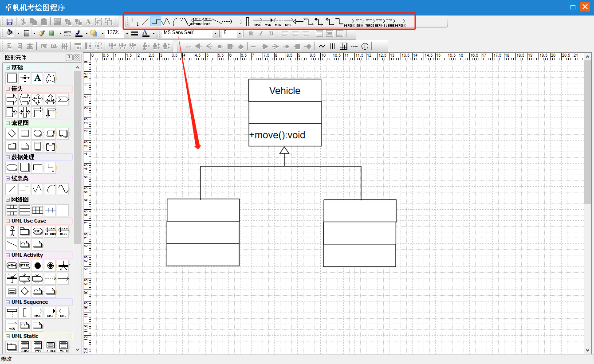Image resolution: width=594 pixels, height=364 pixels.
Task: Collapse the UML Use Case section
Action: (x=8, y=221)
